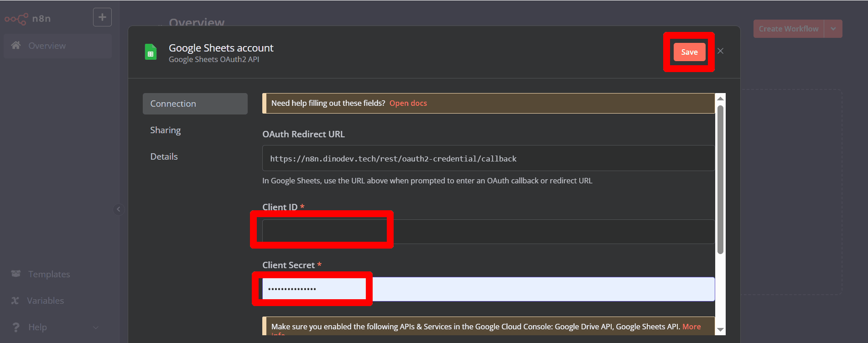
Task: Click the More info link
Action: [691, 327]
